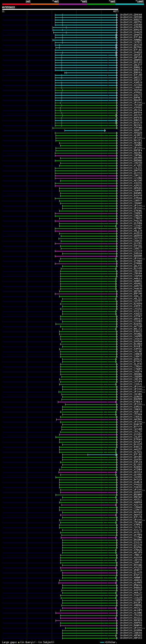Image resolution: width=146 pixels, height=644 pixels.
Task: Click the purple ~60% identity legend segment
Action: click(73, 4)
